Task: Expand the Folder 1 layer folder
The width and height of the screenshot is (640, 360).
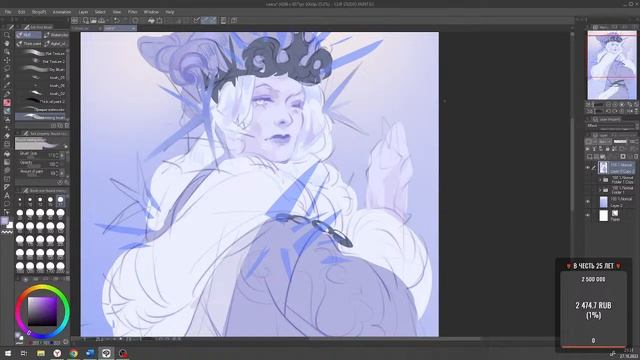Action: (x=600, y=190)
